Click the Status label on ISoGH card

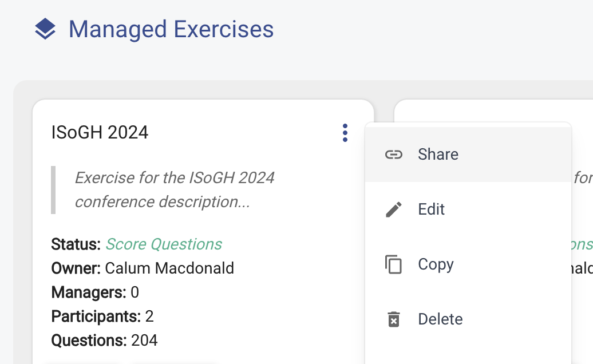[x=76, y=244]
